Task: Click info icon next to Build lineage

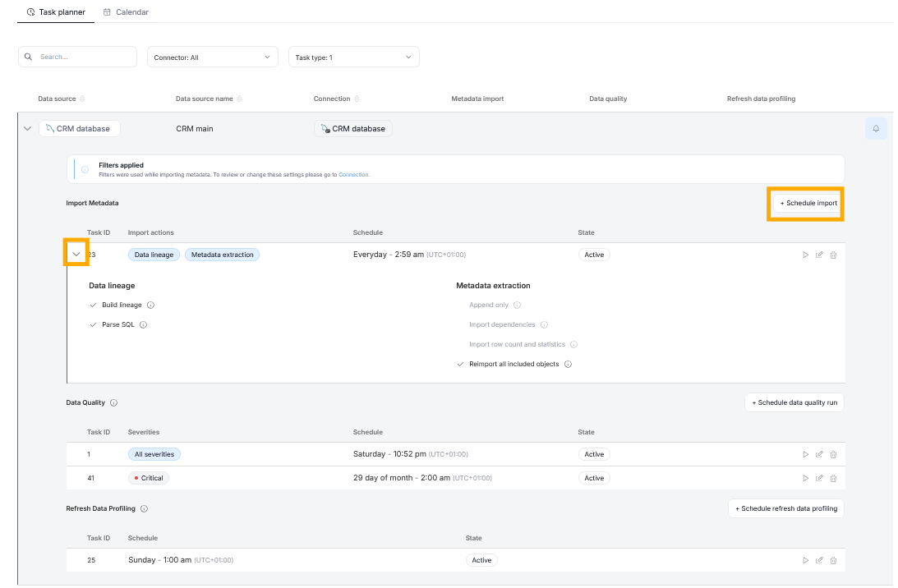Action: coord(150,305)
